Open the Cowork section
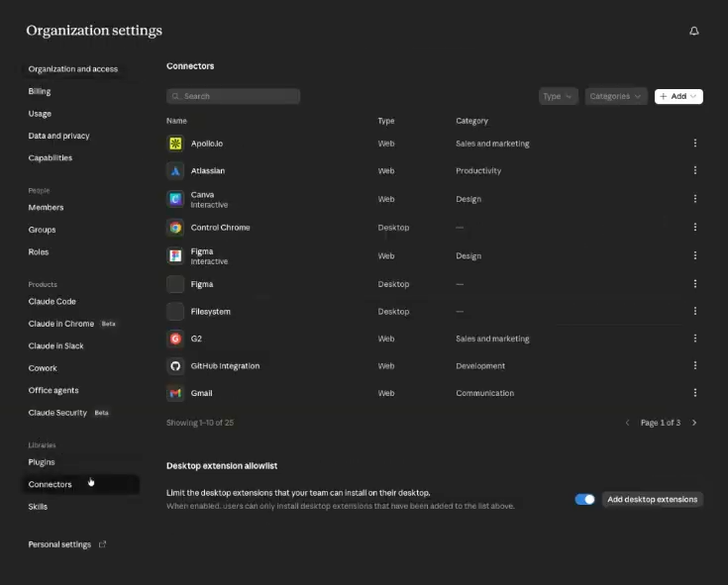 (x=43, y=368)
